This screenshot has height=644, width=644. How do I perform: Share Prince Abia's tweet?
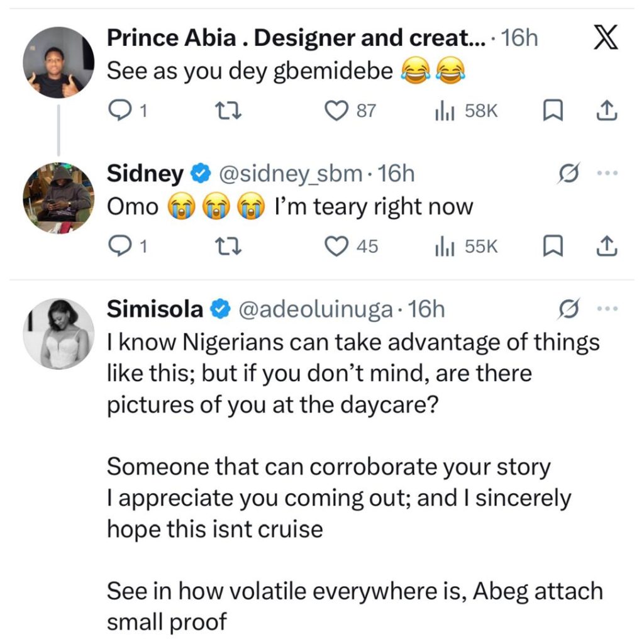click(x=604, y=111)
